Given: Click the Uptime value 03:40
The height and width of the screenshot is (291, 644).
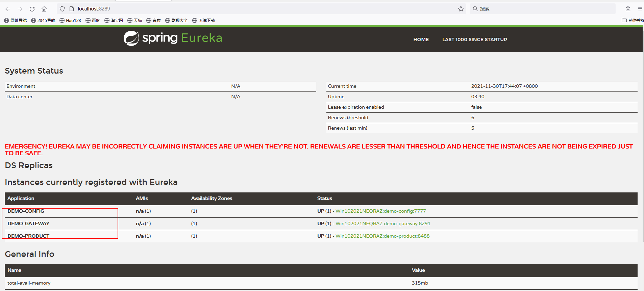Looking at the screenshot, I should tap(478, 97).
